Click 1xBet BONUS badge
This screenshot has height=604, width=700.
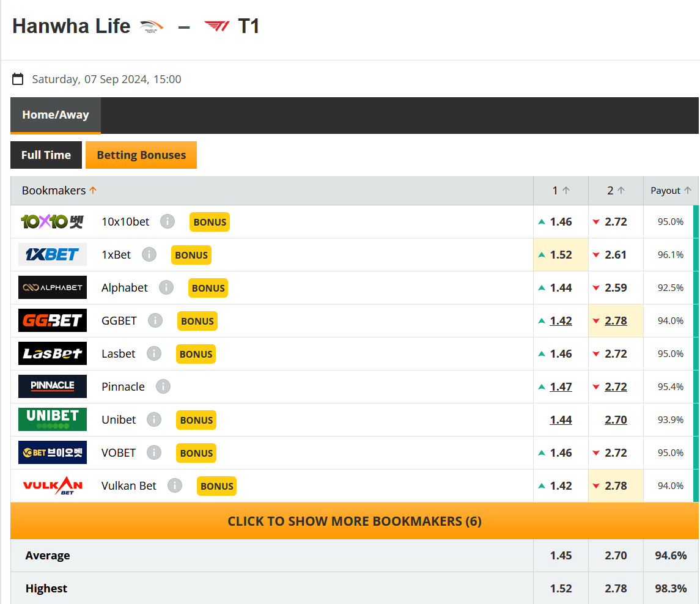(191, 255)
